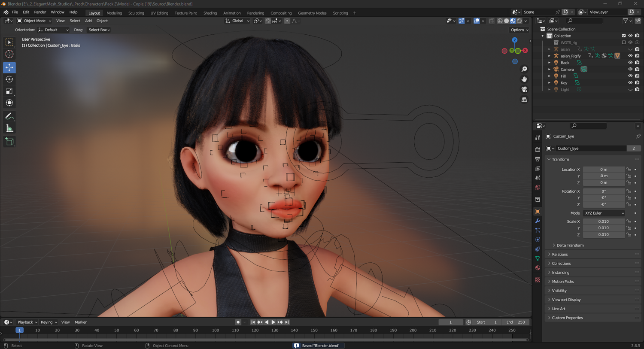Select the Cursor tool in the toolbar
Screen dimensions: 644x349
pos(9,54)
